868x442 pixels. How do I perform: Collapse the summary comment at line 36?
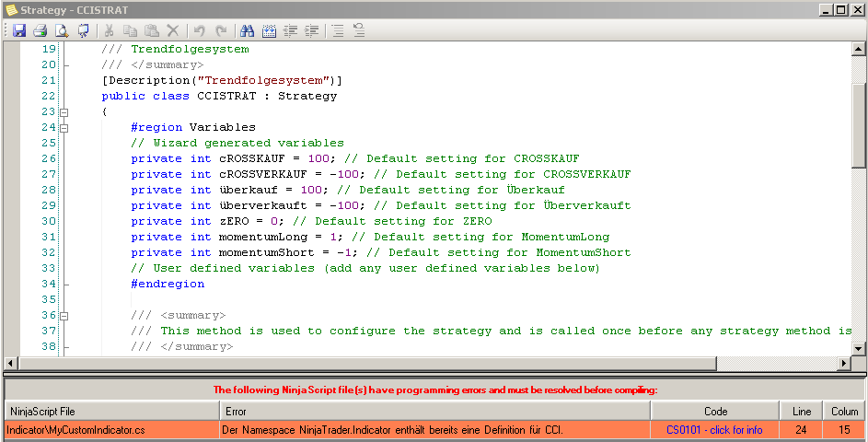pyautogui.click(x=64, y=316)
